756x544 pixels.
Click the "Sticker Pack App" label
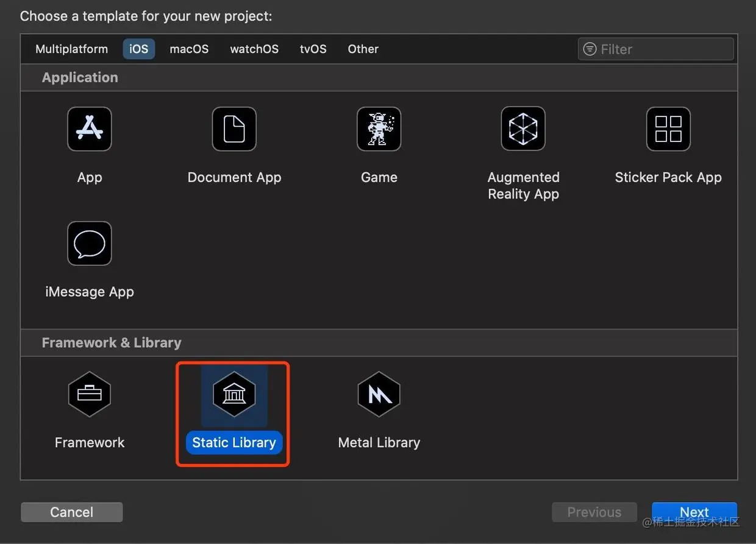668,177
